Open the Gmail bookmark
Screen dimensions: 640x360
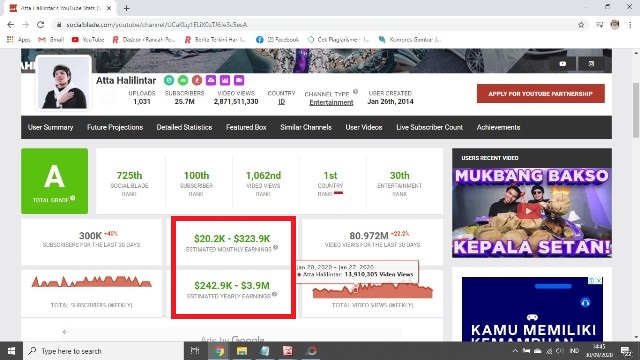[51, 40]
